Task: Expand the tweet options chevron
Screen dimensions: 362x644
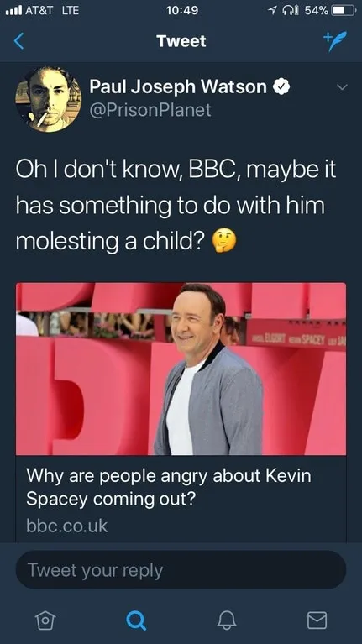Action: [342, 87]
